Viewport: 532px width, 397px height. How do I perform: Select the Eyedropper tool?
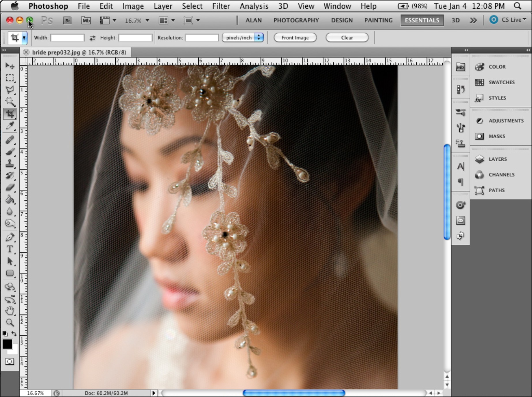click(10, 126)
